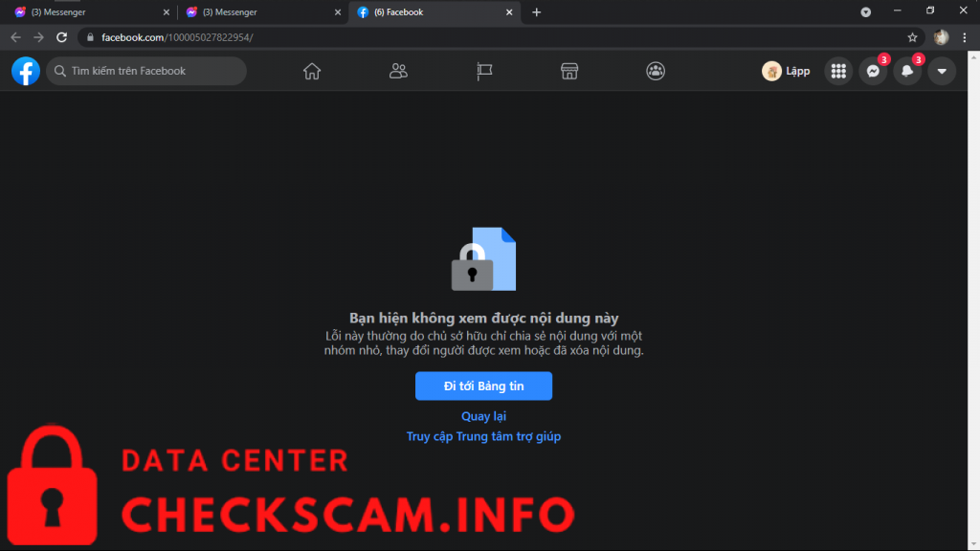
Task: Open the Chrome three-dot menu
Action: click(x=965, y=37)
